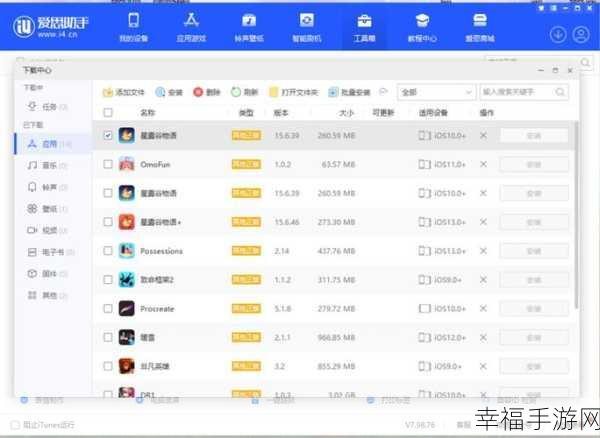Click the 致命框架2 app icon

coord(126,280)
